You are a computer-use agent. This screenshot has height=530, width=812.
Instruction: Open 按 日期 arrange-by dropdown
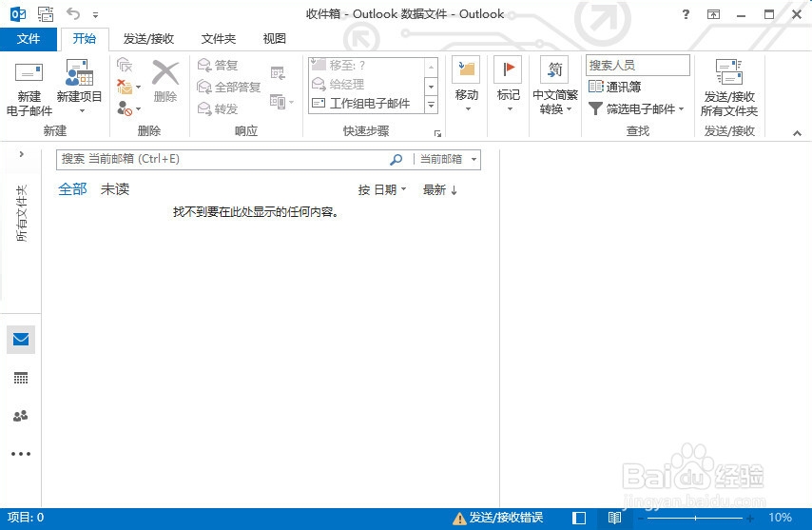[382, 190]
